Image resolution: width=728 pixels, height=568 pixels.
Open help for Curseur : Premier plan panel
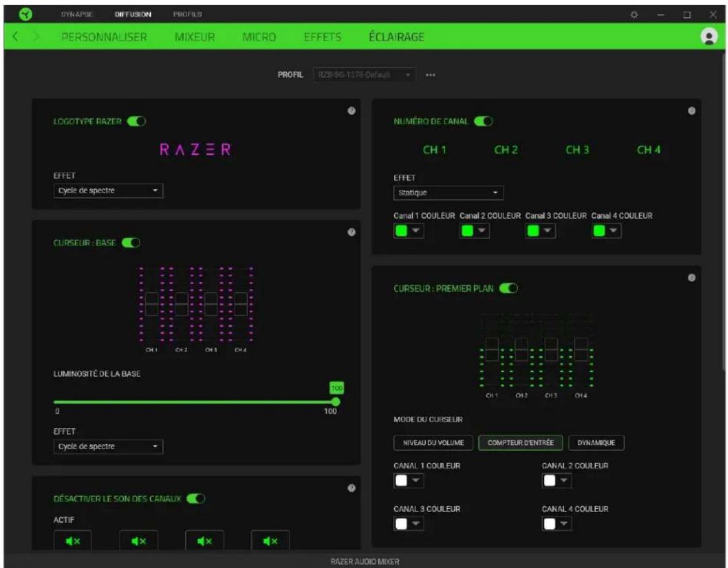pyautogui.click(x=691, y=277)
